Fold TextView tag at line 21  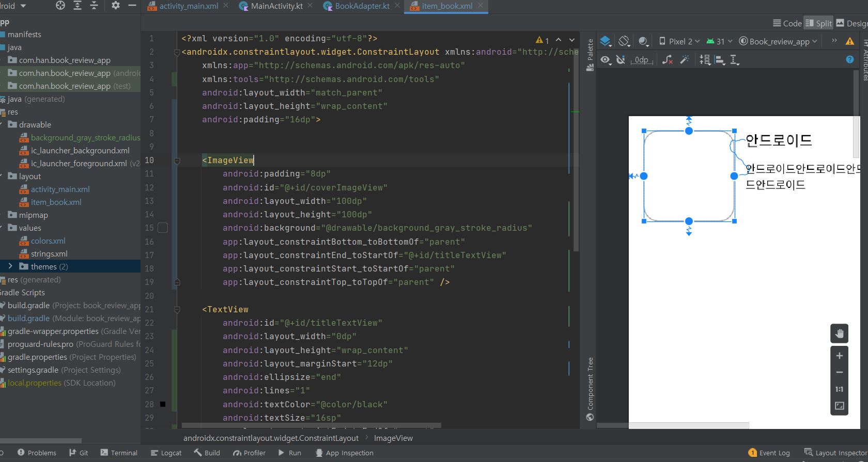tap(177, 310)
